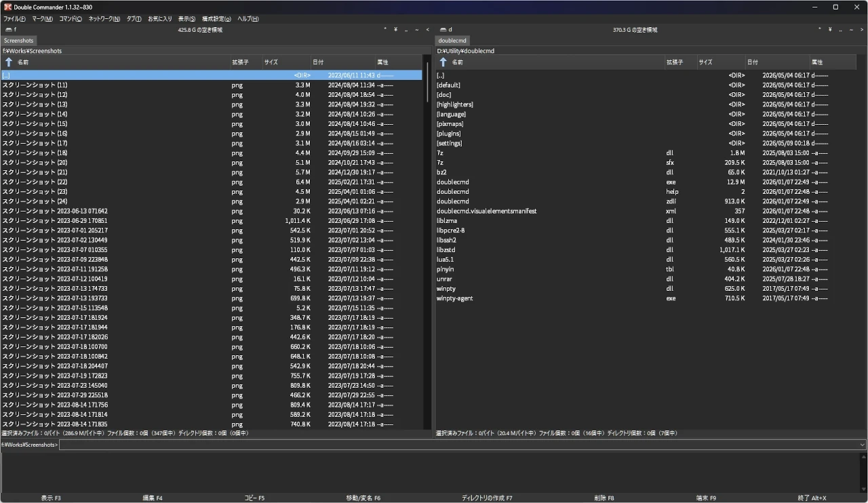Go to home with right panel ~ button
Image resolution: width=868 pixels, height=503 pixels.
click(x=851, y=30)
